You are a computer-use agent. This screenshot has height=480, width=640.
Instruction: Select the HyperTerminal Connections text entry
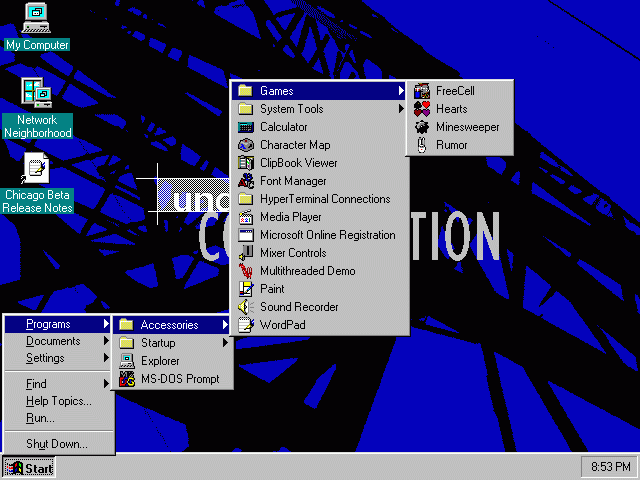325,199
